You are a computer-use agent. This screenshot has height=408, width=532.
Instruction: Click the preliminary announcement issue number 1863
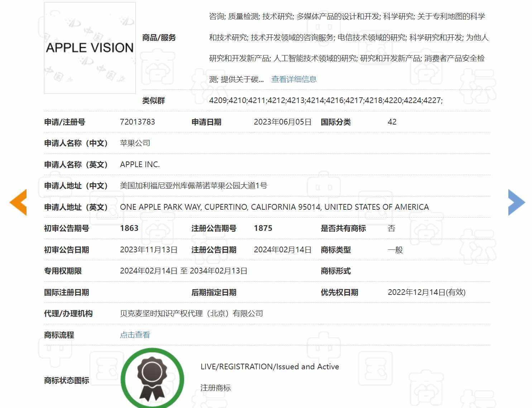(x=129, y=228)
